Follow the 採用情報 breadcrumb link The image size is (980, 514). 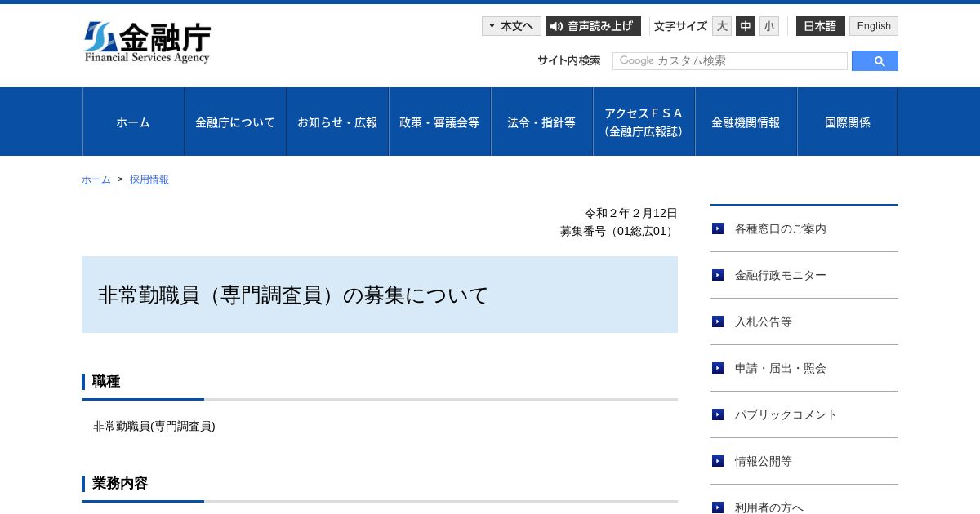149,179
